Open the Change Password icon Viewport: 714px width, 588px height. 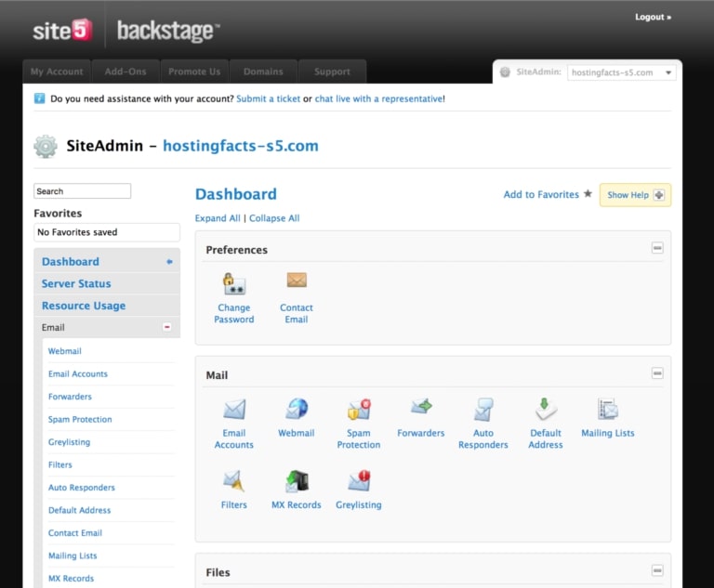(x=234, y=283)
